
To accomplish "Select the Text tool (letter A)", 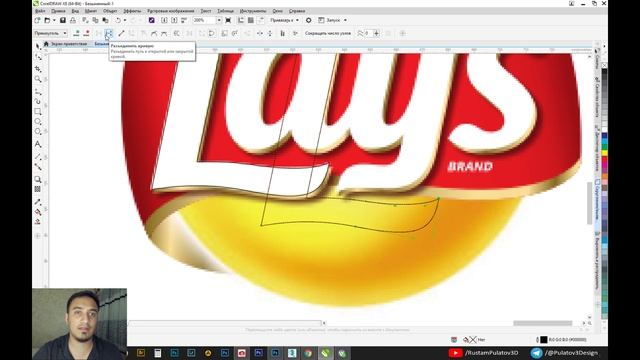I will coord(38,144).
